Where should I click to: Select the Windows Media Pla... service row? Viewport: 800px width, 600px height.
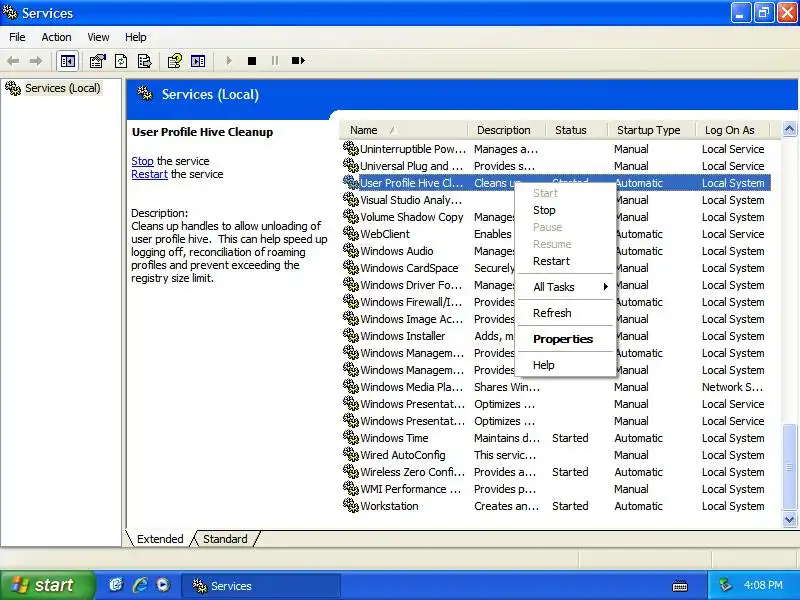click(556, 387)
